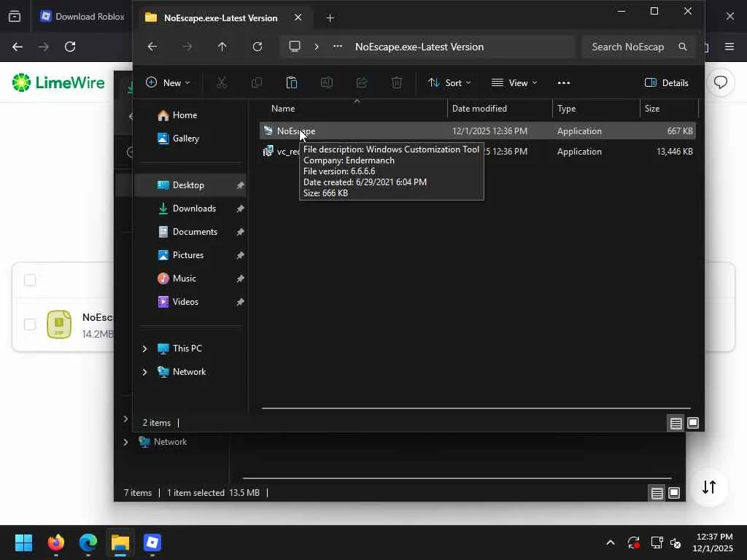The image size is (747, 560).
Task: Click the New button
Action: 168,83
